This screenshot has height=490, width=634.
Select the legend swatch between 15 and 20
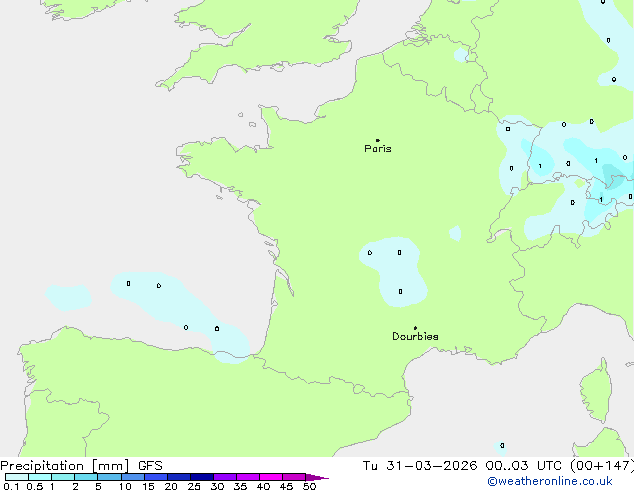tap(156, 477)
